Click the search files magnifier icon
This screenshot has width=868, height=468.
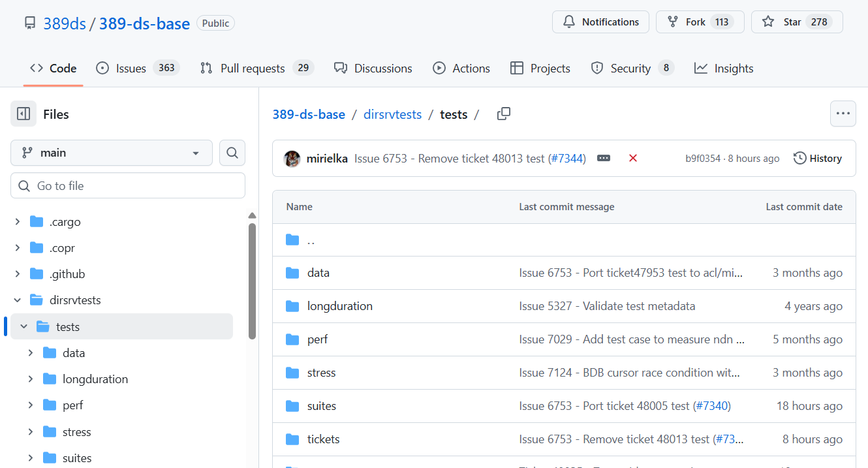click(x=232, y=153)
